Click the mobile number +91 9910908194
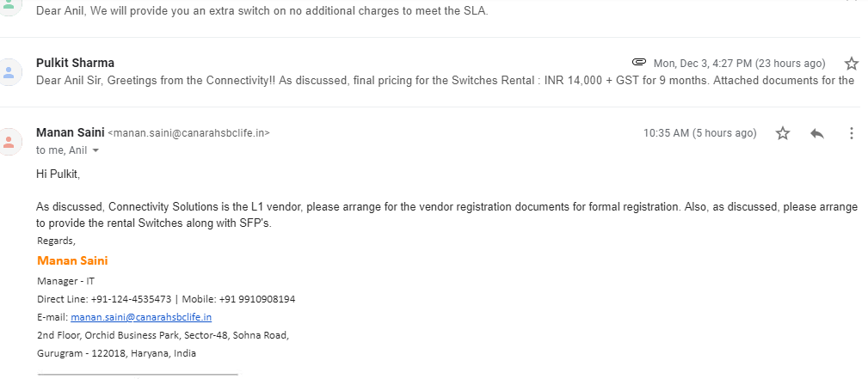868x379 pixels. 257,299
